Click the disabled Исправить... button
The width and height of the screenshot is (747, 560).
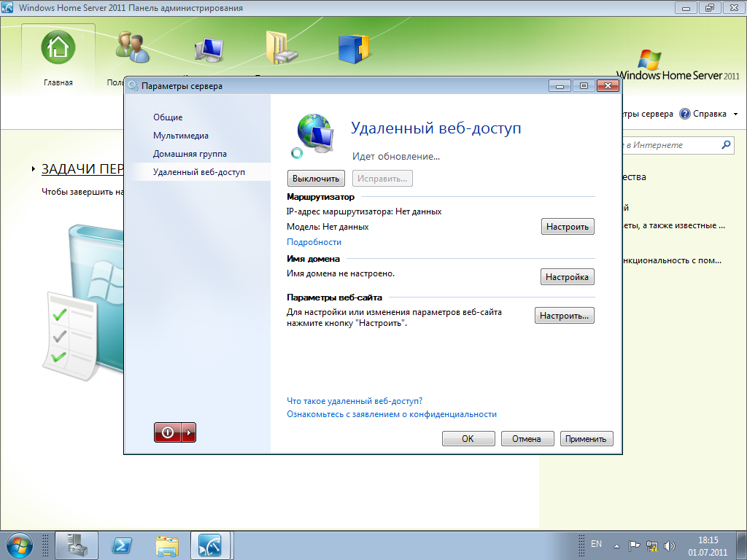click(x=382, y=179)
